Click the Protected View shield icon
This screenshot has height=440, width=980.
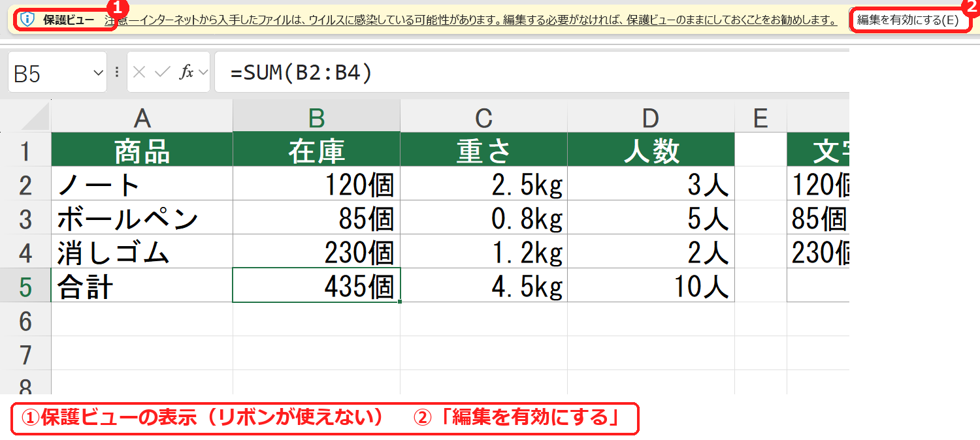tap(27, 19)
